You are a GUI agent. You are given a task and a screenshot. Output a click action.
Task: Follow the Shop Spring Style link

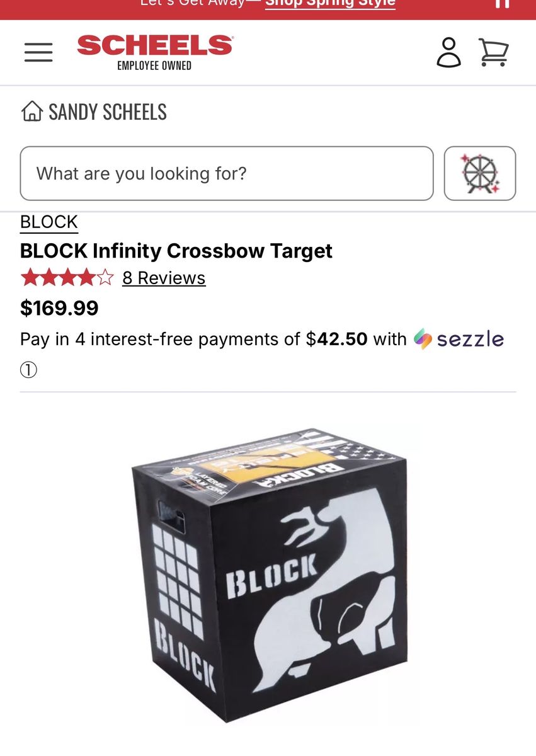pos(330,3)
